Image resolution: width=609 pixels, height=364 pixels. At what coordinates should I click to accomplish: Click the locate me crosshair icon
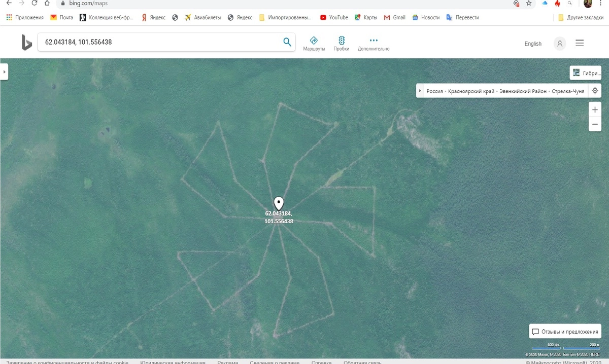tap(595, 91)
